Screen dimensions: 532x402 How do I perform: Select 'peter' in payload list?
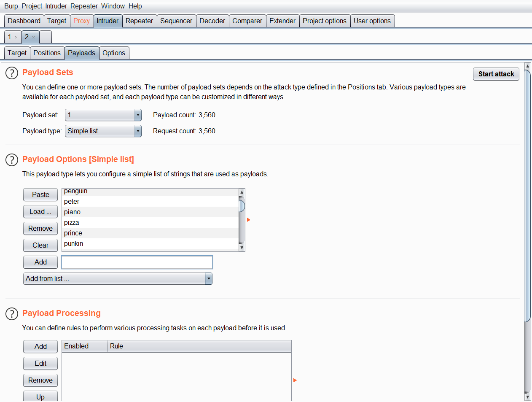point(150,202)
